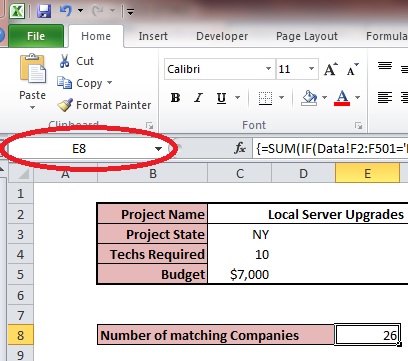Viewport: 408px width, 361px height.
Task: Click the Excel application icon
Action: [17, 11]
